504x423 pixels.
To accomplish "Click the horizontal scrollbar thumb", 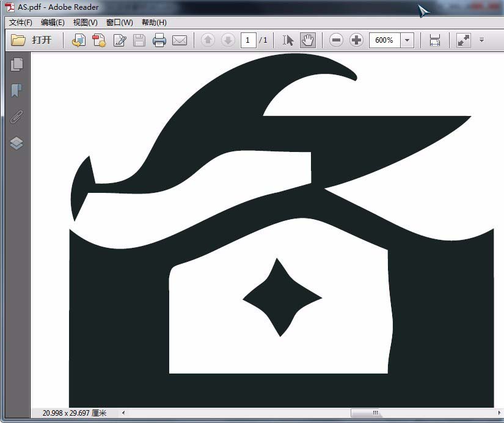I will 367,413.
